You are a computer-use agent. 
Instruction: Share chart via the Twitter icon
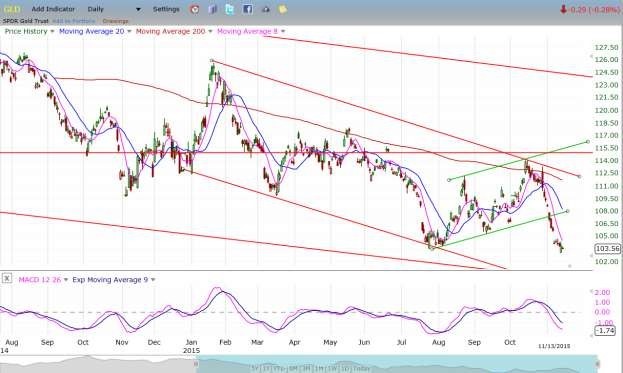(230, 9)
